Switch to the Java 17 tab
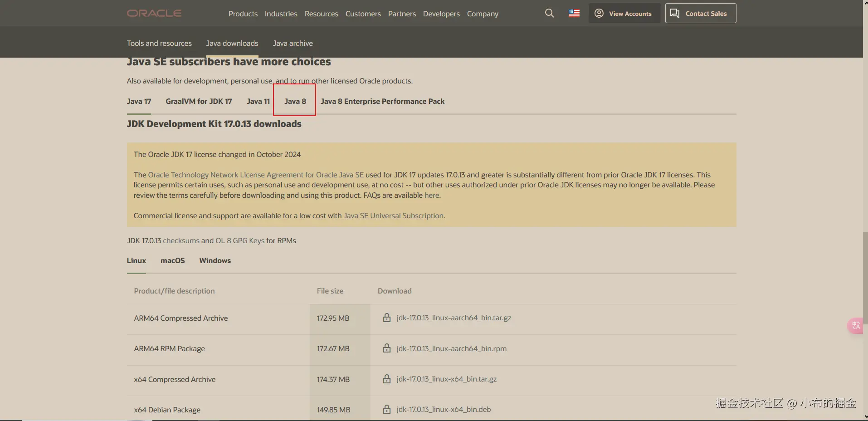This screenshot has width=868, height=421. [x=139, y=101]
